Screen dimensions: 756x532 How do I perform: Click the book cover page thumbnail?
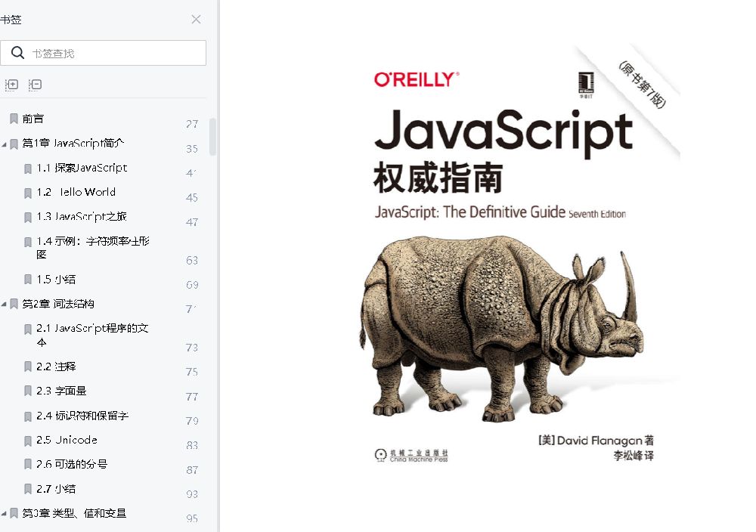point(487,266)
